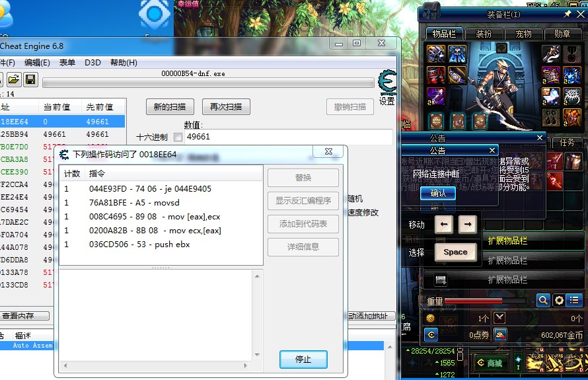This screenshot has height=380, width=588.
Task: Close the opcode access dialog
Action: (x=328, y=151)
